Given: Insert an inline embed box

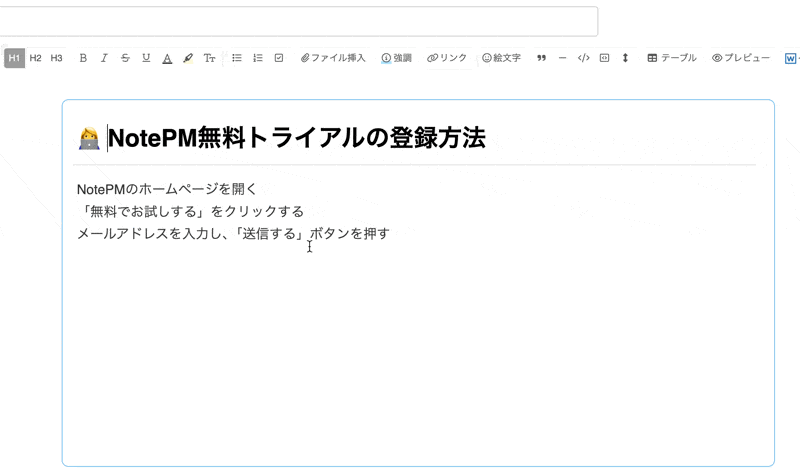Looking at the screenshot, I should [x=605, y=58].
